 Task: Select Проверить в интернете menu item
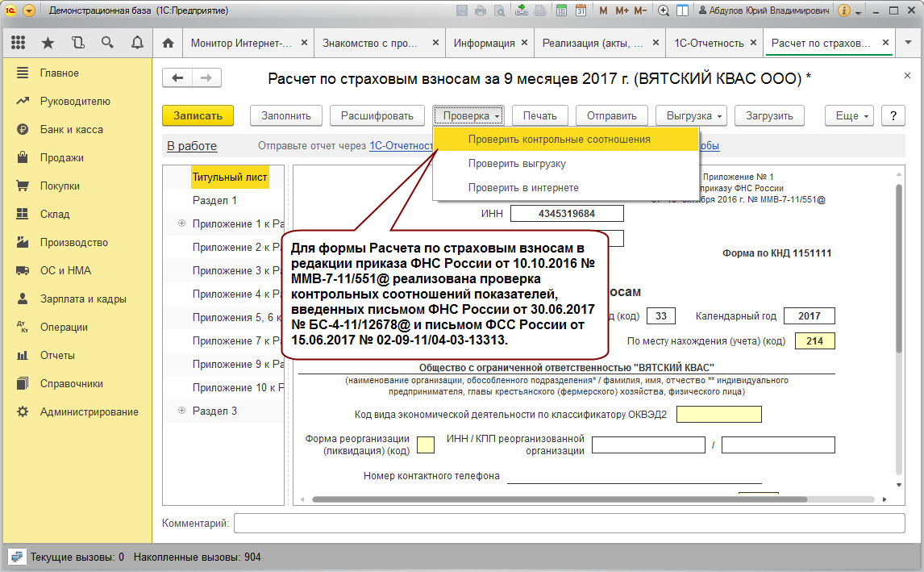[565, 187]
